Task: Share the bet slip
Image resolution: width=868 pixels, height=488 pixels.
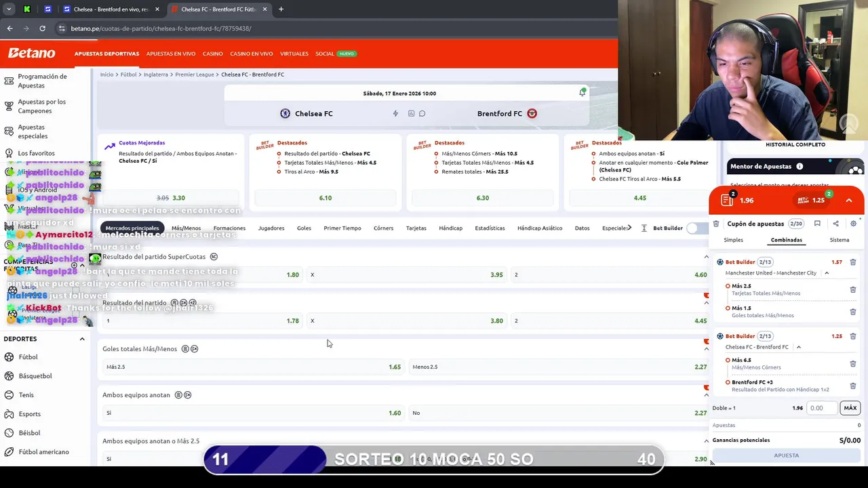Action: 835,224
